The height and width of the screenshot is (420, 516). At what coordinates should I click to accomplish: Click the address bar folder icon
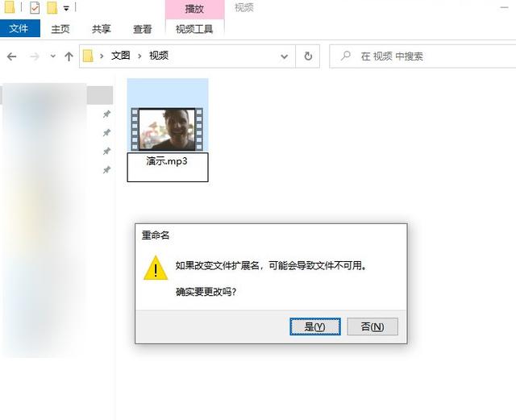click(88, 56)
